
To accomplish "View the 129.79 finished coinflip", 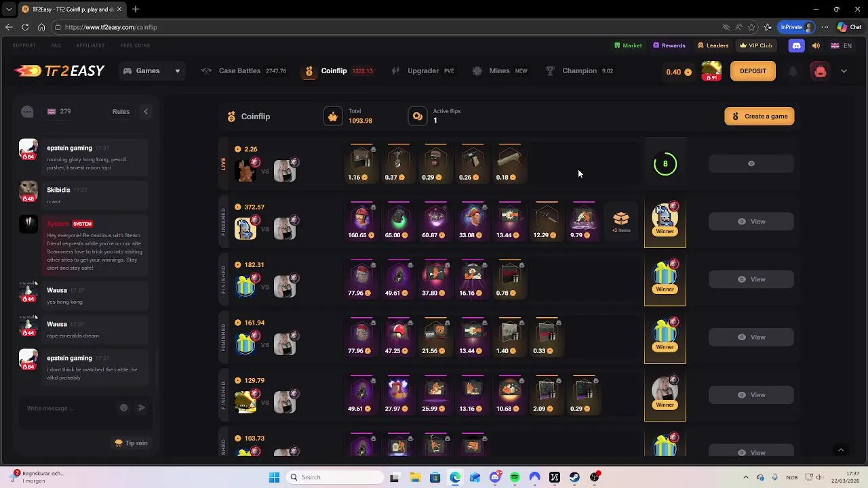I will (x=751, y=395).
